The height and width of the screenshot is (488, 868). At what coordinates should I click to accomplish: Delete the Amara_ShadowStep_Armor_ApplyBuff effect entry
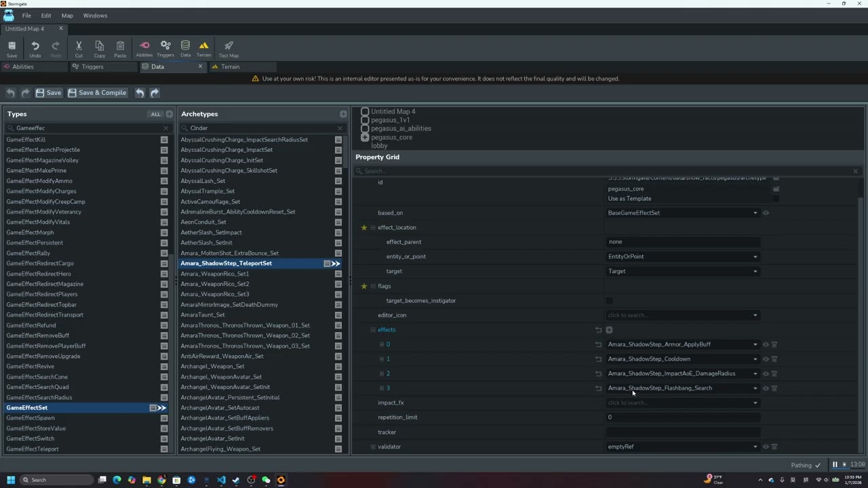pyautogui.click(x=774, y=344)
